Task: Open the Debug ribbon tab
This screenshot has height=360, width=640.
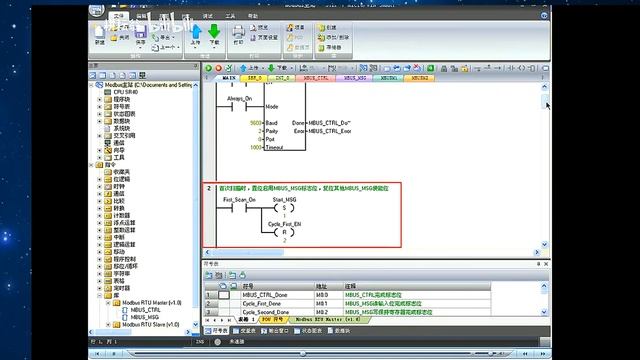Action: point(208,16)
